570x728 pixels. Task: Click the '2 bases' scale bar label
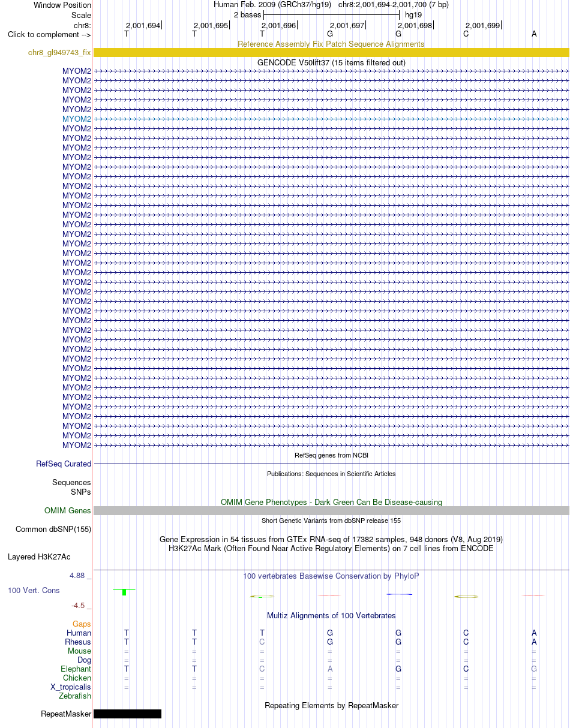pyautogui.click(x=247, y=14)
